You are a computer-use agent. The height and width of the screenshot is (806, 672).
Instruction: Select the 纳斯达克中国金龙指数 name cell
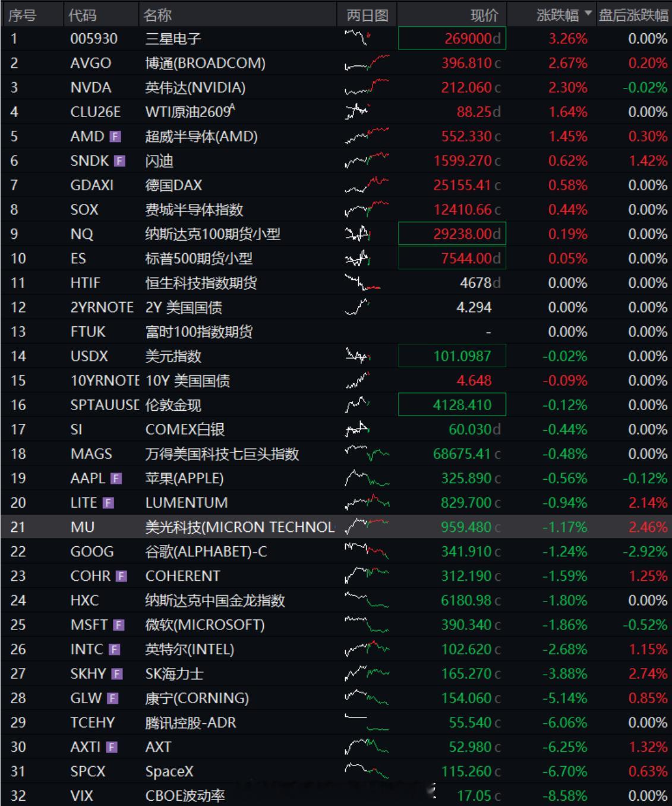click(x=215, y=600)
